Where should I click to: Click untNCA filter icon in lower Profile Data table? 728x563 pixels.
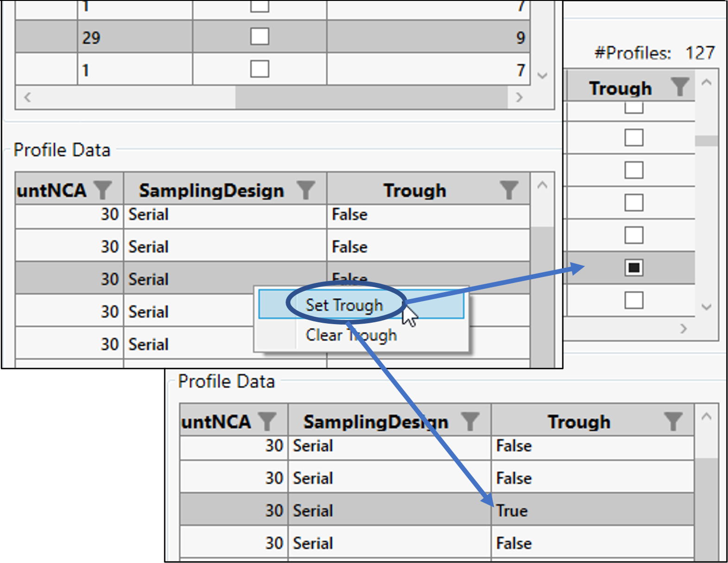[x=267, y=422]
